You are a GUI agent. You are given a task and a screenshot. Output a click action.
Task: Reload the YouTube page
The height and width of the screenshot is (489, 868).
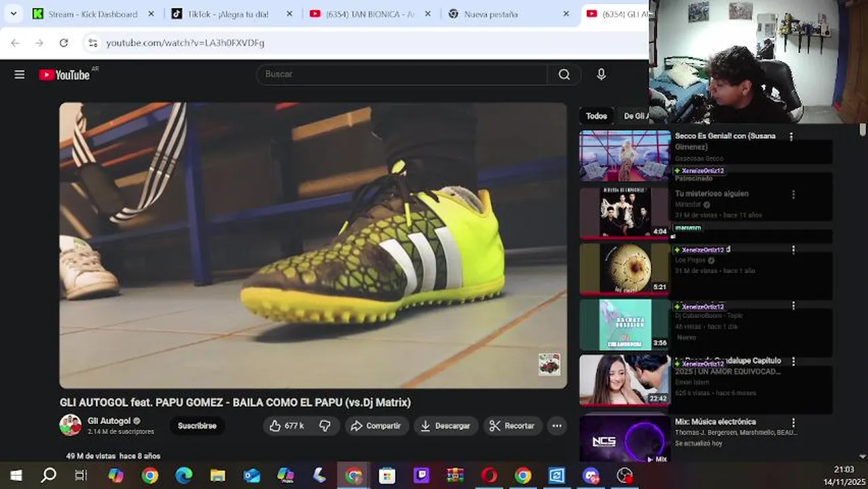tap(64, 43)
